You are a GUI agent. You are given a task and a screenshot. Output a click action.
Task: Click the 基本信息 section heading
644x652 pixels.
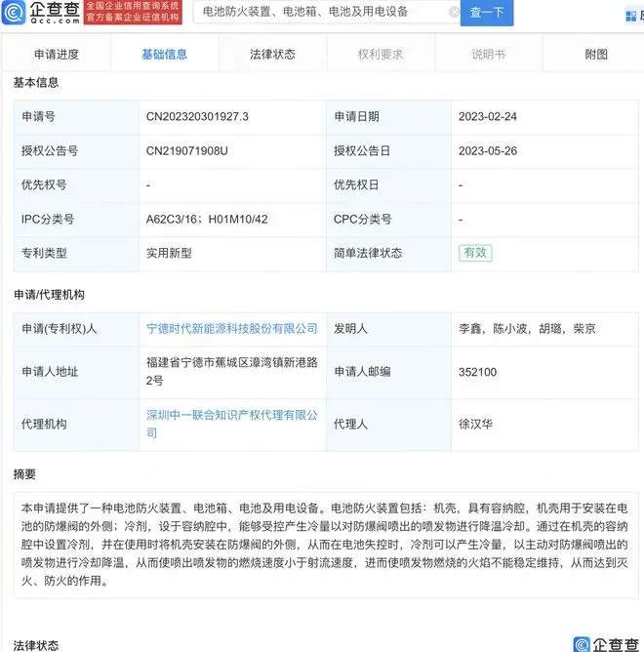click(36, 83)
